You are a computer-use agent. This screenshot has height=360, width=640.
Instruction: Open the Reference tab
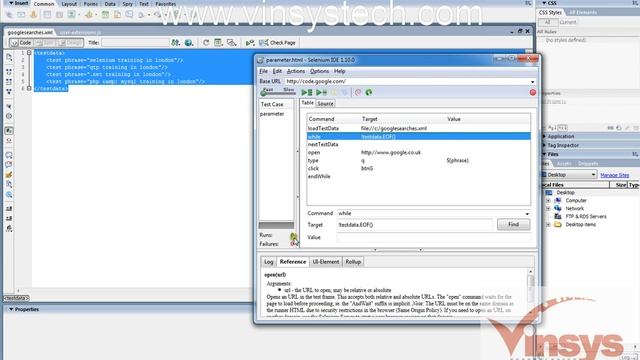point(293,262)
